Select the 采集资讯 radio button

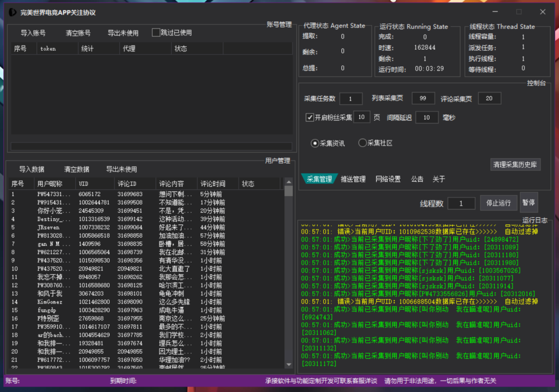coord(314,142)
